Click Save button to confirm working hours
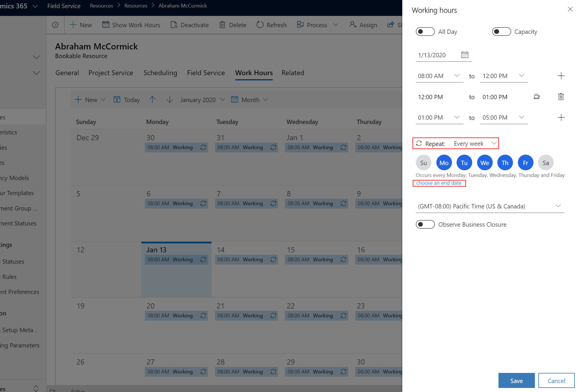Viewport: 582px width, 392px height. [x=516, y=380]
